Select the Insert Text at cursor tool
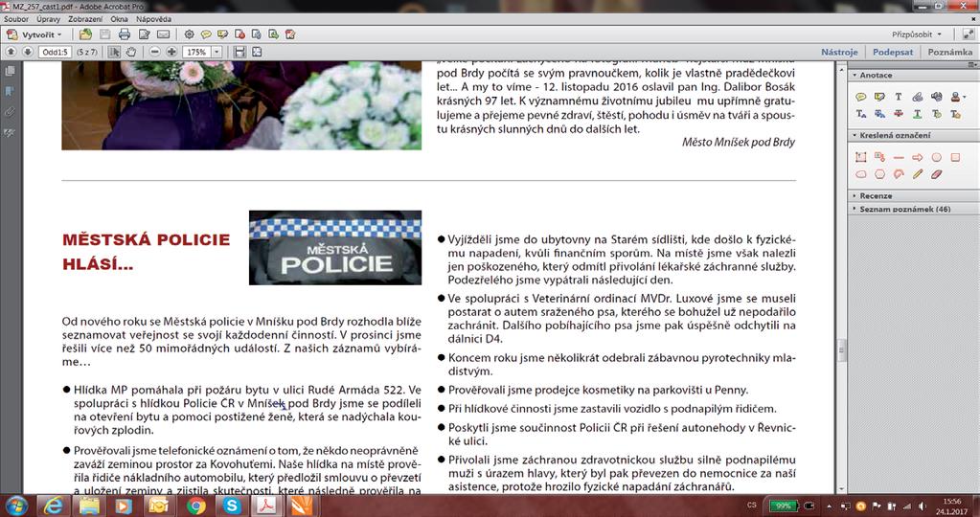 (861, 114)
